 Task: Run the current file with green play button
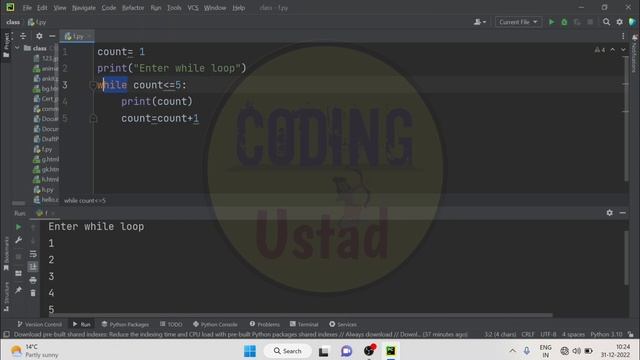551,22
